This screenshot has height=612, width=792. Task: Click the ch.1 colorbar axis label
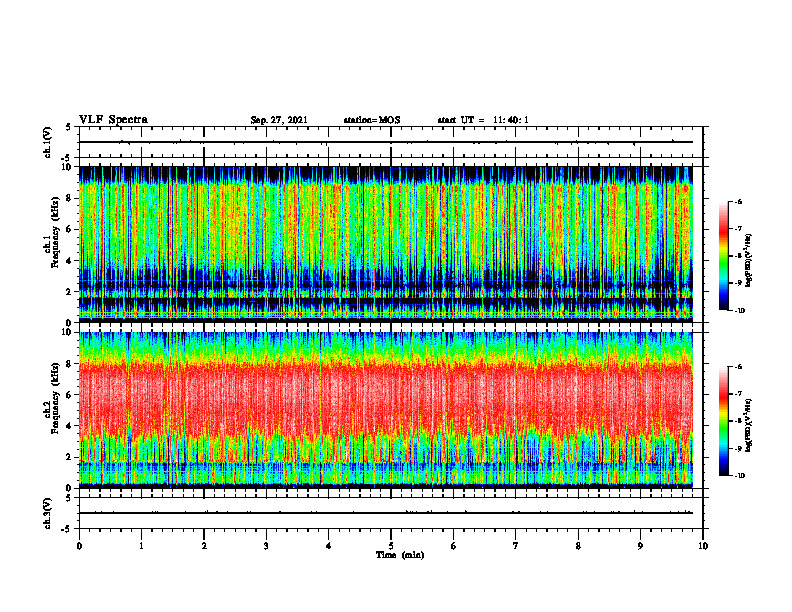click(750, 260)
